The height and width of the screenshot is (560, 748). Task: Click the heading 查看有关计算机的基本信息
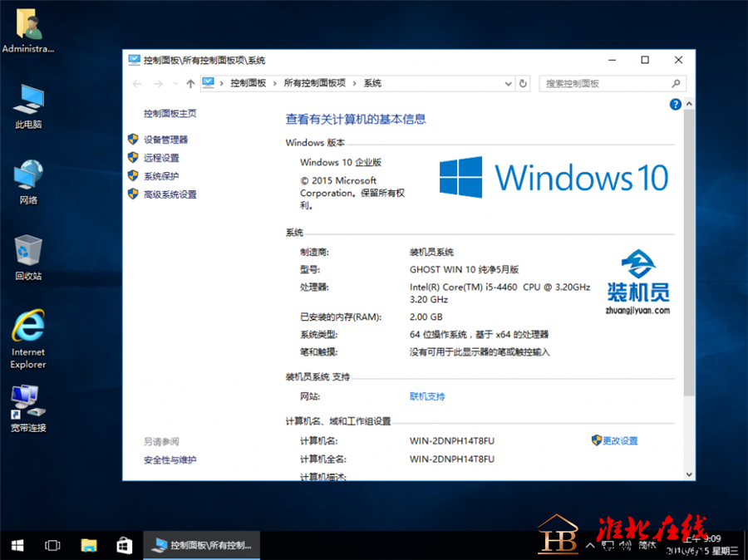coord(356,120)
